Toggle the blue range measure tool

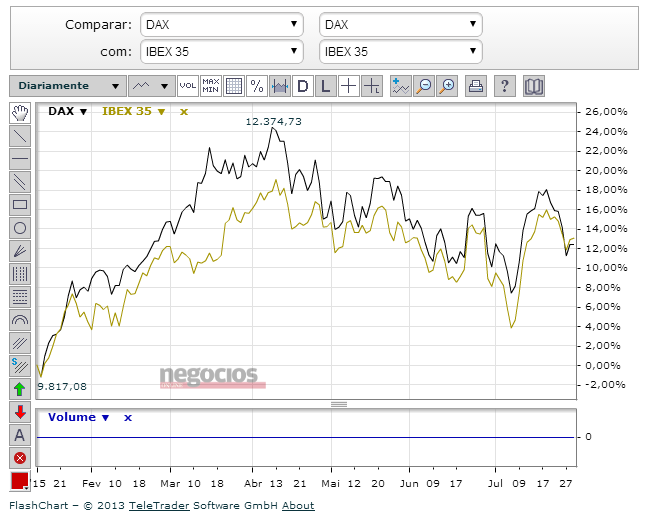click(x=280, y=86)
